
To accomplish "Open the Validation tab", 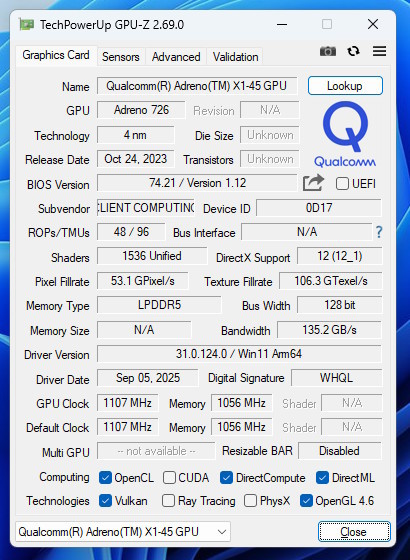I will [235, 57].
